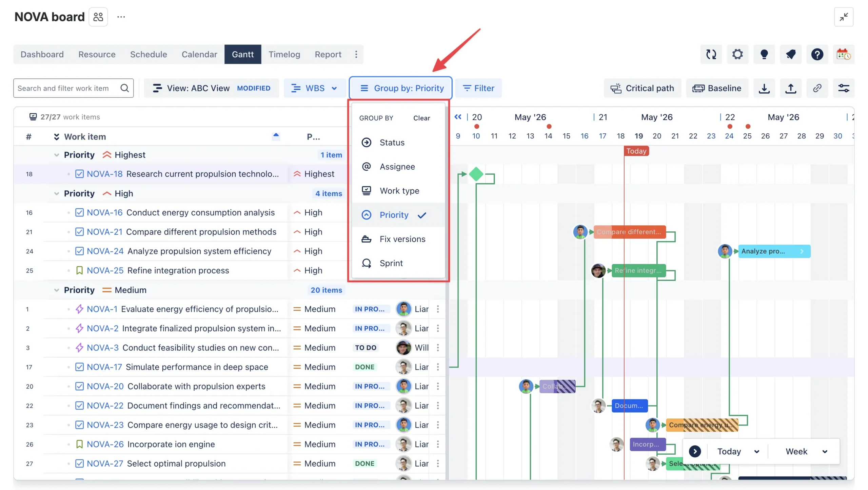The image size is (868, 490).
Task: Open the Week scale dropdown
Action: pyautogui.click(x=806, y=451)
